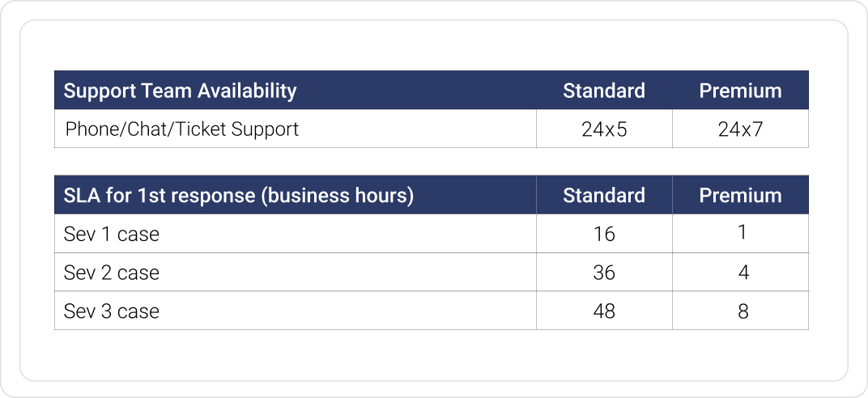Click the 'Sev 2 case' row label
The height and width of the screenshot is (398, 868).
pyautogui.click(x=112, y=273)
